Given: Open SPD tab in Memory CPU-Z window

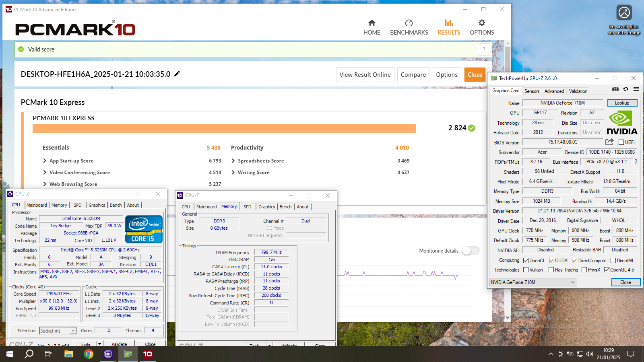Looking at the screenshot, I should point(248,207).
